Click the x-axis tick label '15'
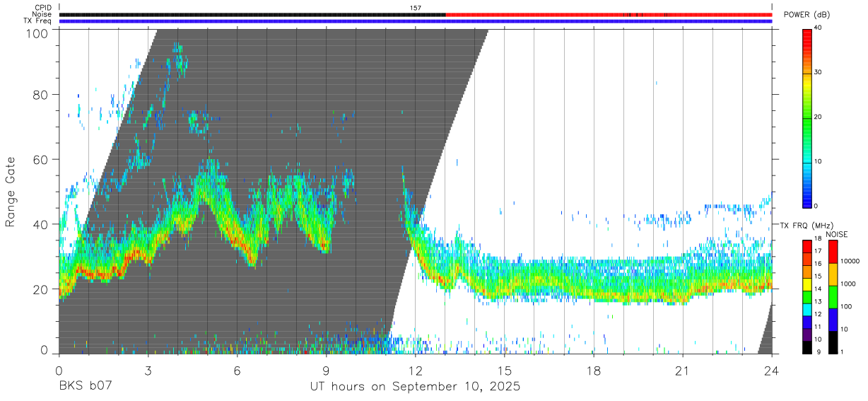The height and width of the screenshot is (401, 868). 505,371
